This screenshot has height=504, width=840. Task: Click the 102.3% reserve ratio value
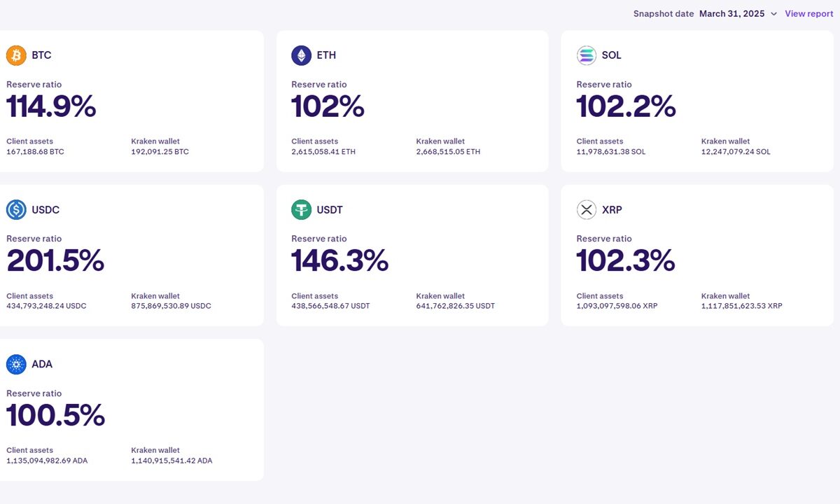tap(625, 261)
